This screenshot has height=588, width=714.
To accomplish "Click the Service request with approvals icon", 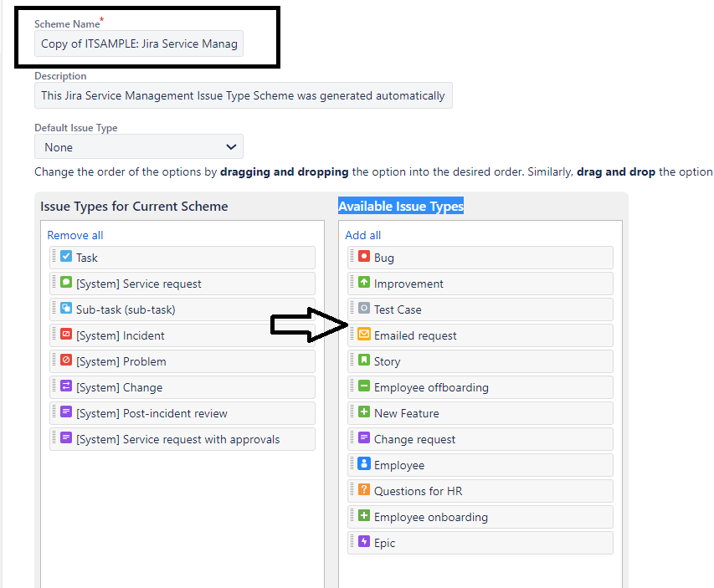I will tap(66, 437).
